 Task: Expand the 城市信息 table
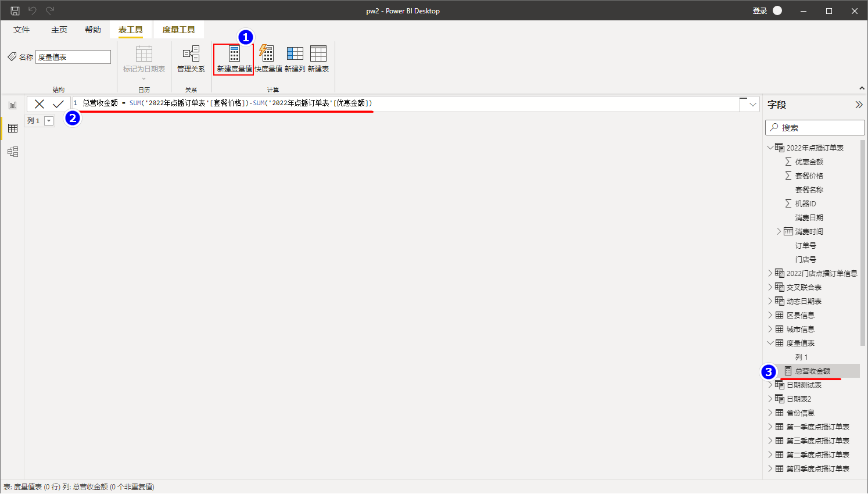coord(770,329)
